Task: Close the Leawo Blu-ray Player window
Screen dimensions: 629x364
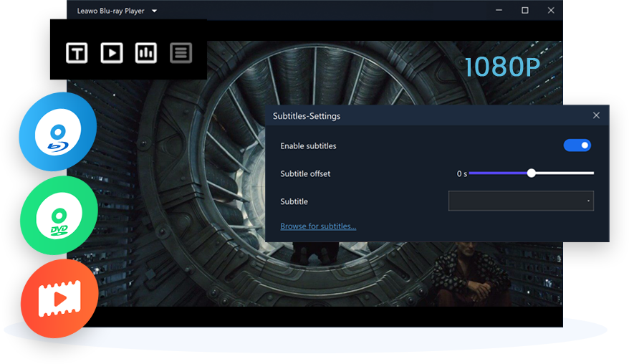Action: coord(550,10)
